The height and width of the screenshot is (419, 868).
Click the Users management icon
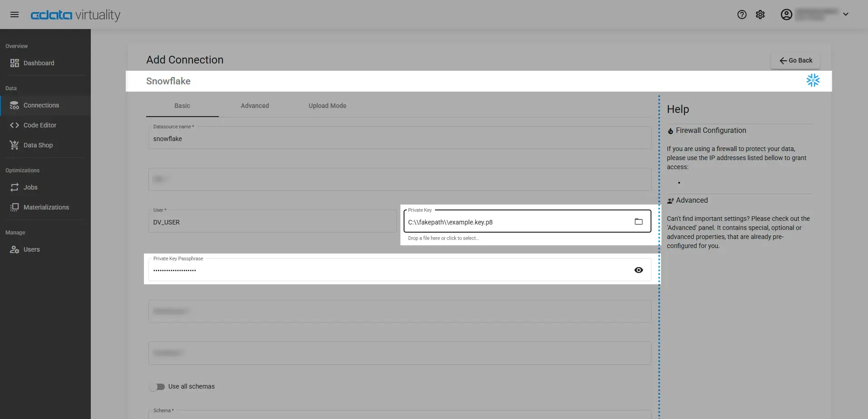[x=15, y=249]
